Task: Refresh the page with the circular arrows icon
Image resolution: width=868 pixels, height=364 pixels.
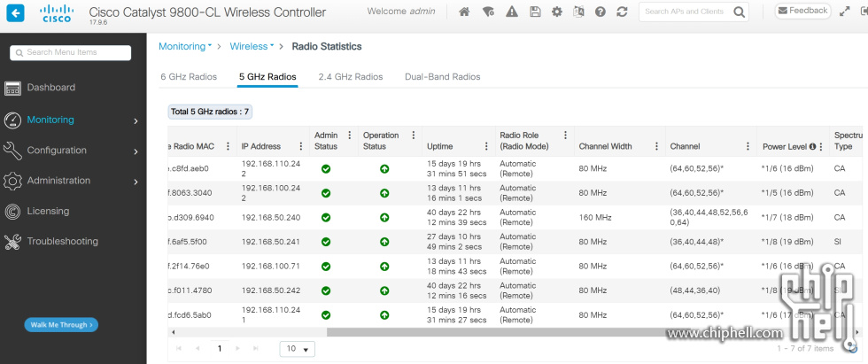Action: (x=622, y=12)
